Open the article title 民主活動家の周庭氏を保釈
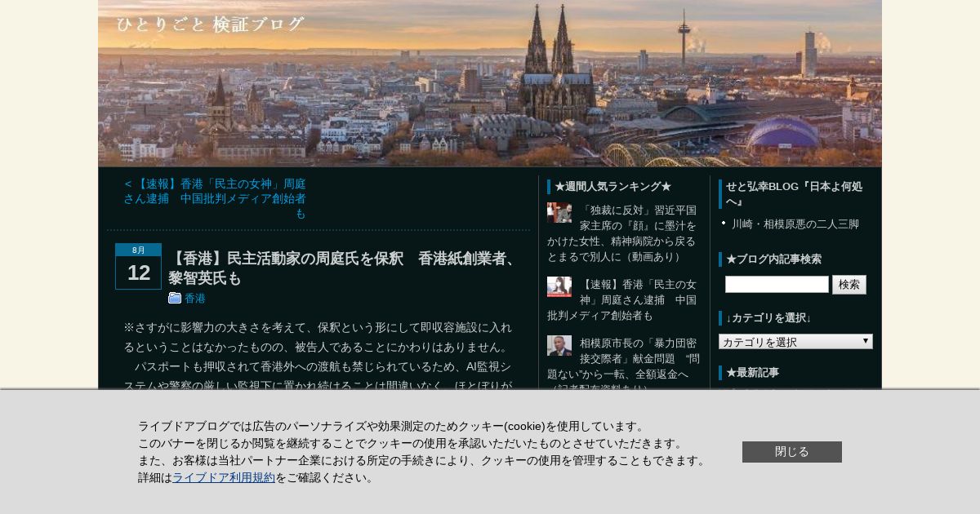This screenshot has width=980, height=514. pyautogui.click(x=343, y=268)
